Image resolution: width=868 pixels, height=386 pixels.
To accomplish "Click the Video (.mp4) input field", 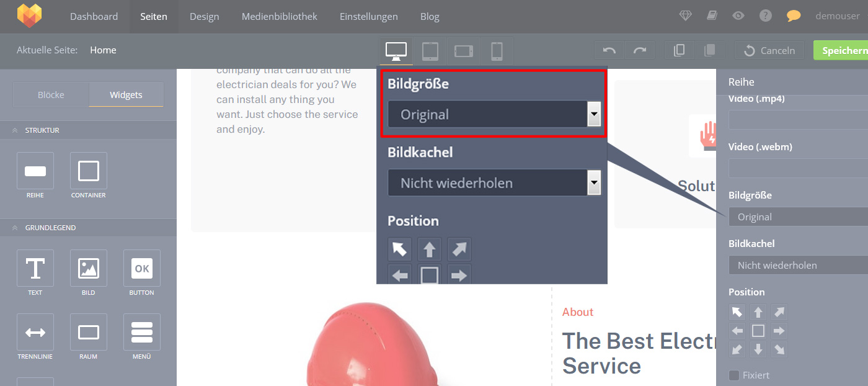I will click(x=798, y=120).
